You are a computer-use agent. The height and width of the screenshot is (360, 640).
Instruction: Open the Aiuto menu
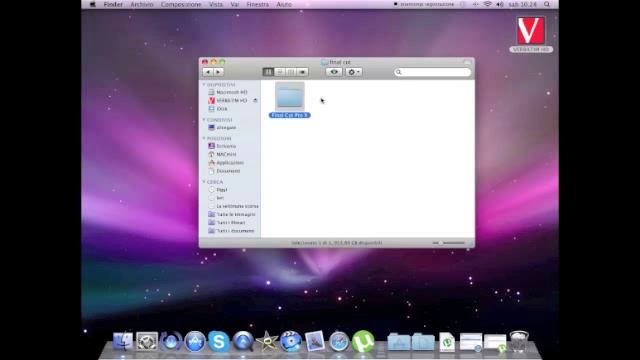click(x=284, y=4)
